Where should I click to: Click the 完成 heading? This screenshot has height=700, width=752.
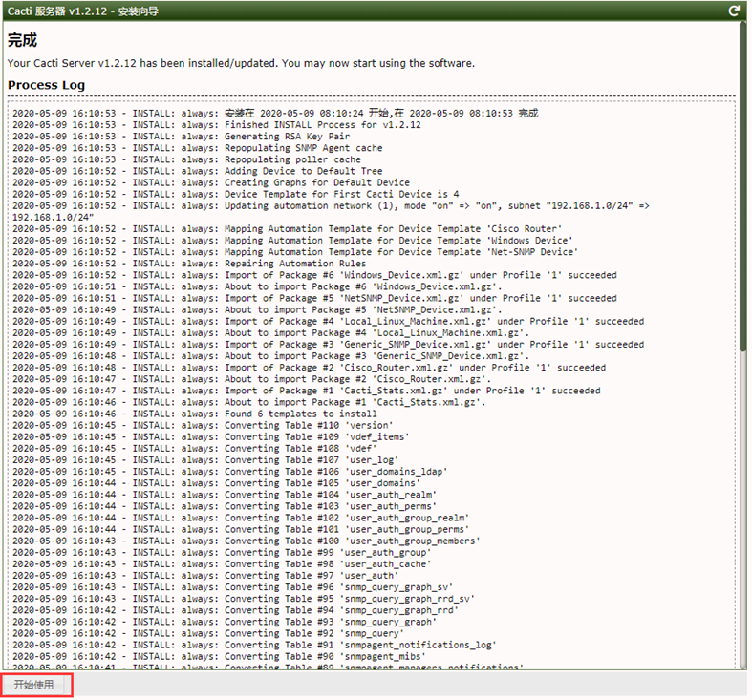click(22, 40)
